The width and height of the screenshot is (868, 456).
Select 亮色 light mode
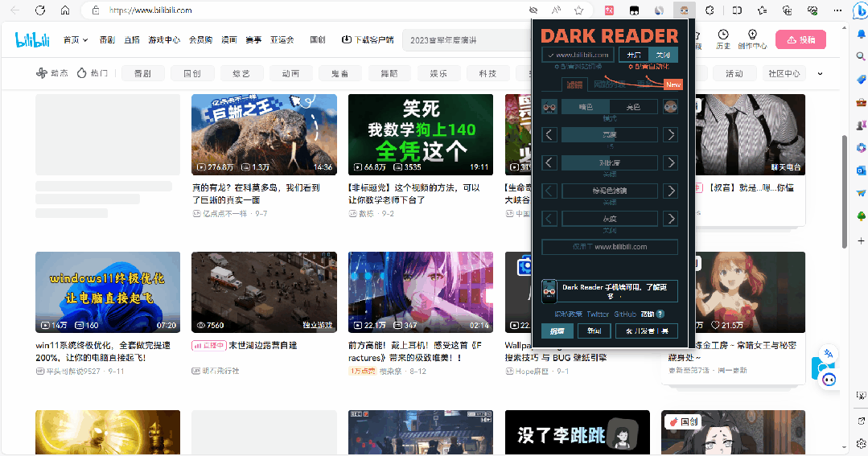pyautogui.click(x=633, y=107)
